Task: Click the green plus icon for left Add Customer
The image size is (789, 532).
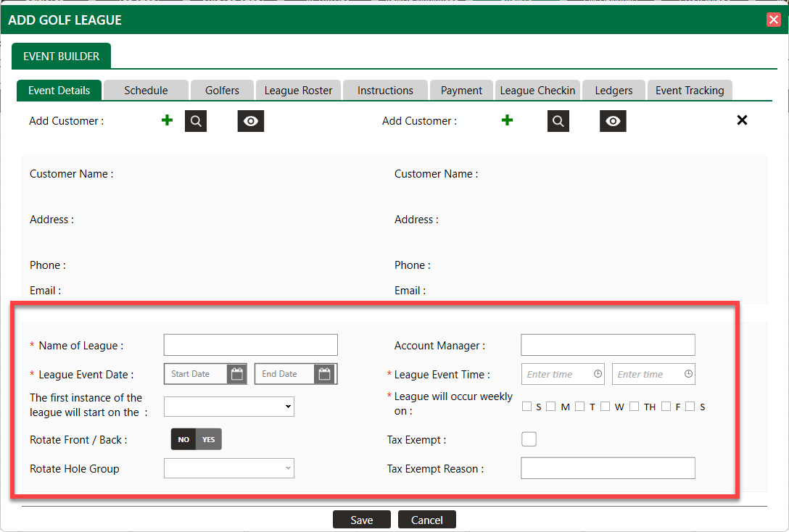Action: [167, 120]
